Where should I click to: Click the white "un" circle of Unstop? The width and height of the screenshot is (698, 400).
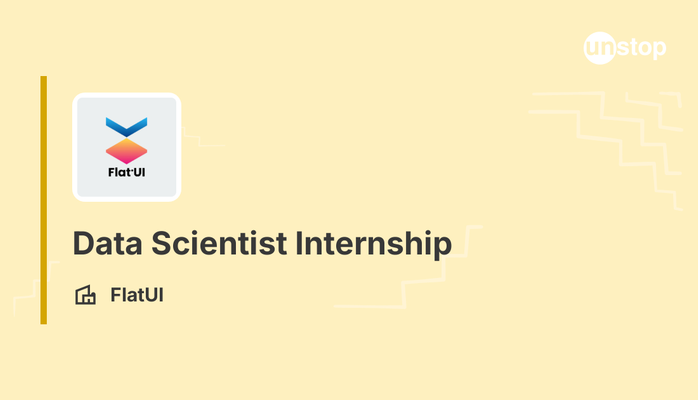point(599,48)
